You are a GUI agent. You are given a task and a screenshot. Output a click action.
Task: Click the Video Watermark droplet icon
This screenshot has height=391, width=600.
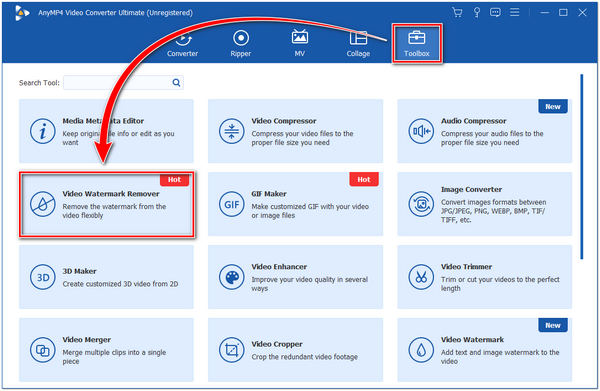pos(421,350)
